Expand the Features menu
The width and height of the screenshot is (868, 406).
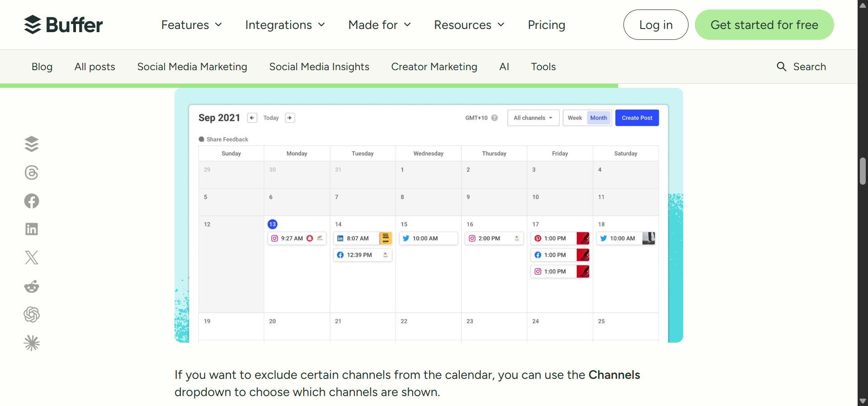pos(192,25)
